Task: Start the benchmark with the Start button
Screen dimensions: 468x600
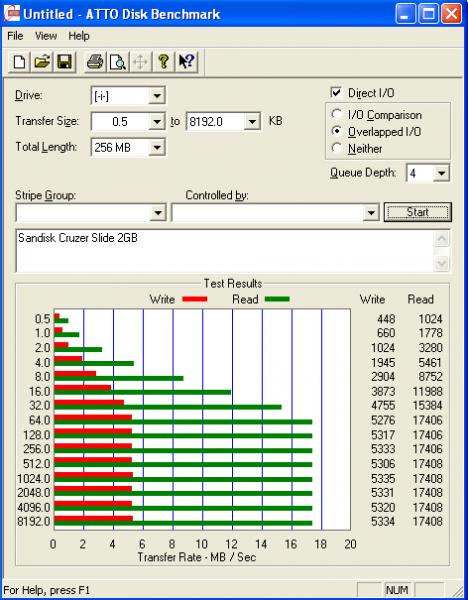Action: pos(417,212)
